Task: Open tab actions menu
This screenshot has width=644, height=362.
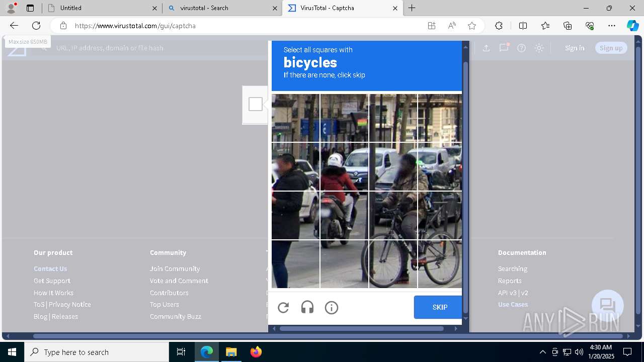Action: [30, 8]
